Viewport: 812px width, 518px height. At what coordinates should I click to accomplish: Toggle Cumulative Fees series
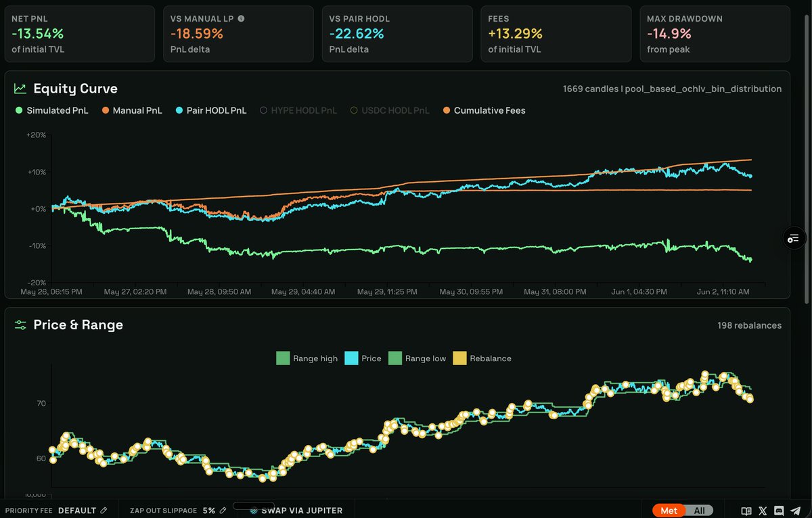pos(483,110)
